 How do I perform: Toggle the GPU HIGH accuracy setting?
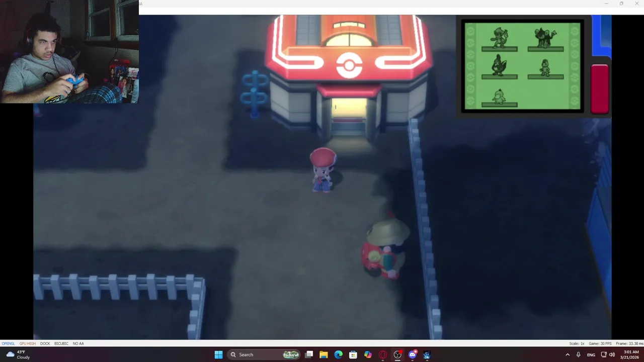point(28,343)
